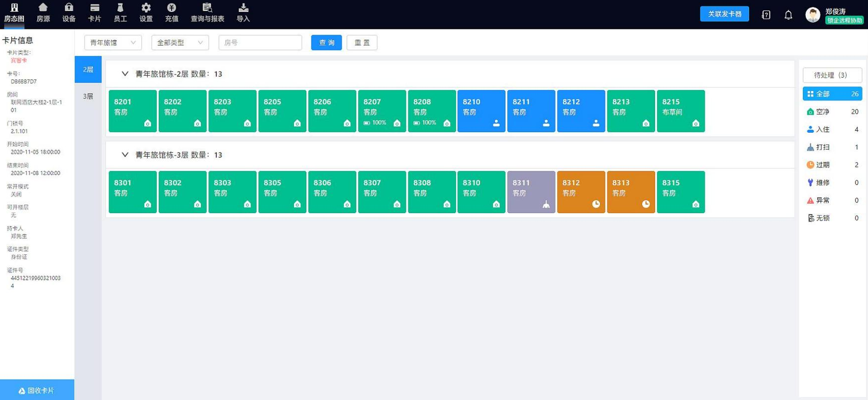The width and height of the screenshot is (868, 400).
Task: Open the 房源 (room source) icon
Action: [43, 8]
